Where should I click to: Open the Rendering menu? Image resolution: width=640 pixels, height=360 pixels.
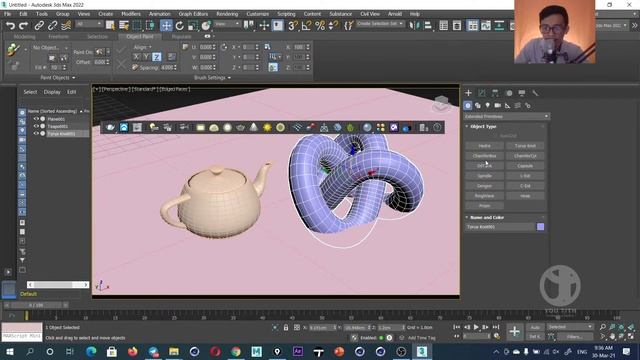(x=227, y=14)
